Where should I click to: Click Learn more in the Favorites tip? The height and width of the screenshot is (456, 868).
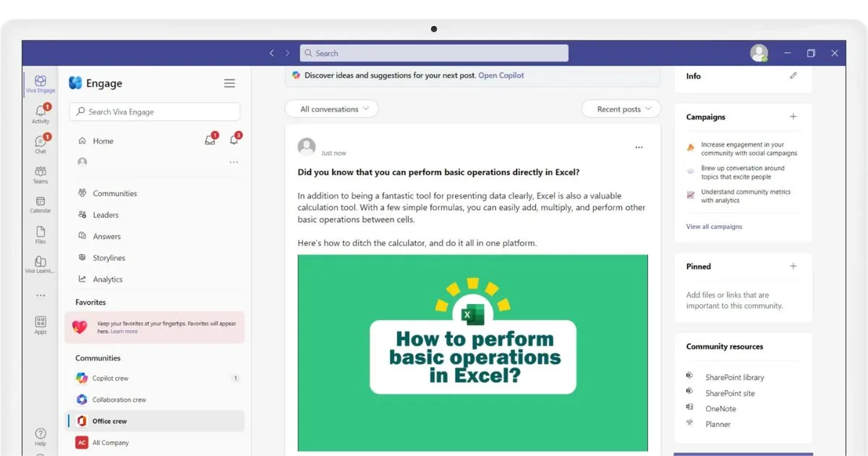pyautogui.click(x=124, y=332)
